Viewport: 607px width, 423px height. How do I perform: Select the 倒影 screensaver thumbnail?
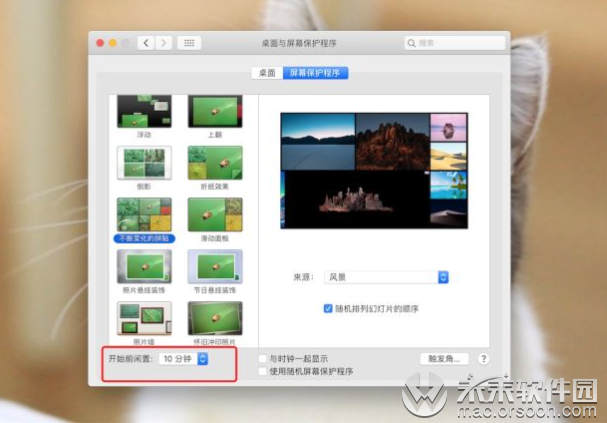[x=144, y=163]
